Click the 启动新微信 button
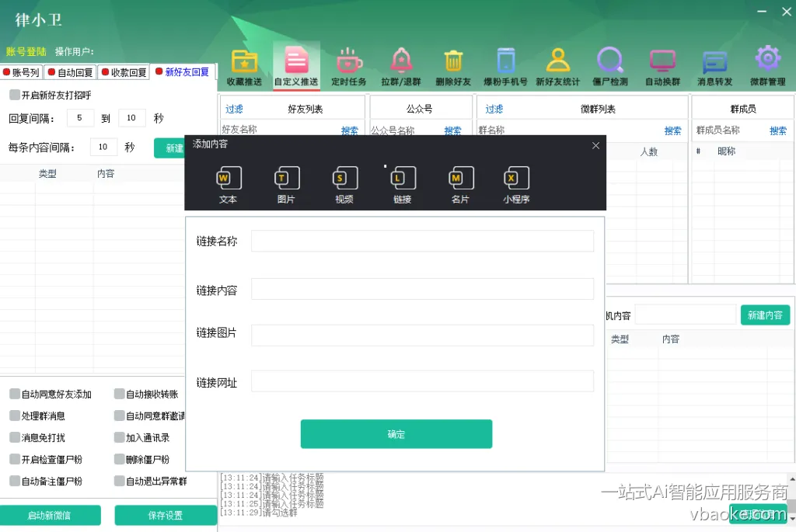Screen dimensions: 796x532 click(x=49, y=515)
